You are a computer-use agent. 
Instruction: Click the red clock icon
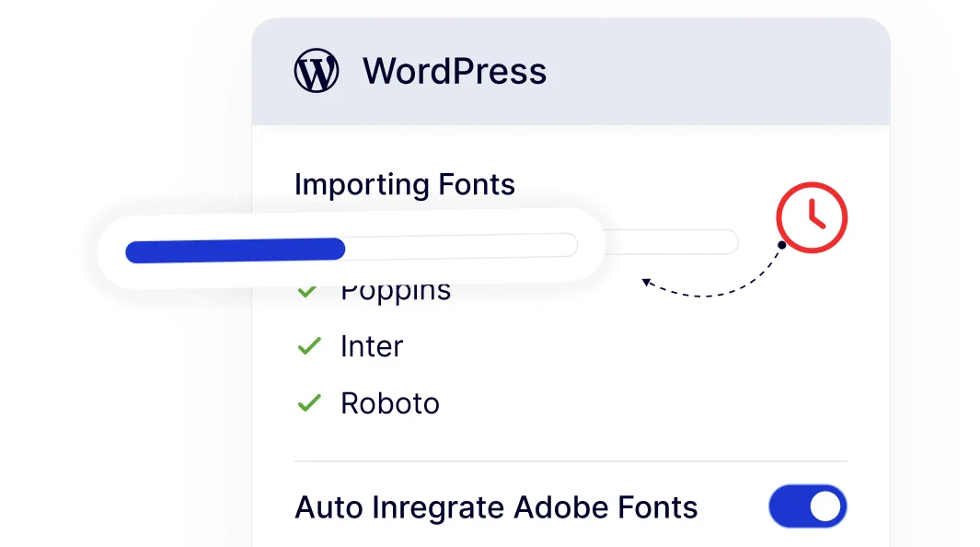(x=811, y=218)
